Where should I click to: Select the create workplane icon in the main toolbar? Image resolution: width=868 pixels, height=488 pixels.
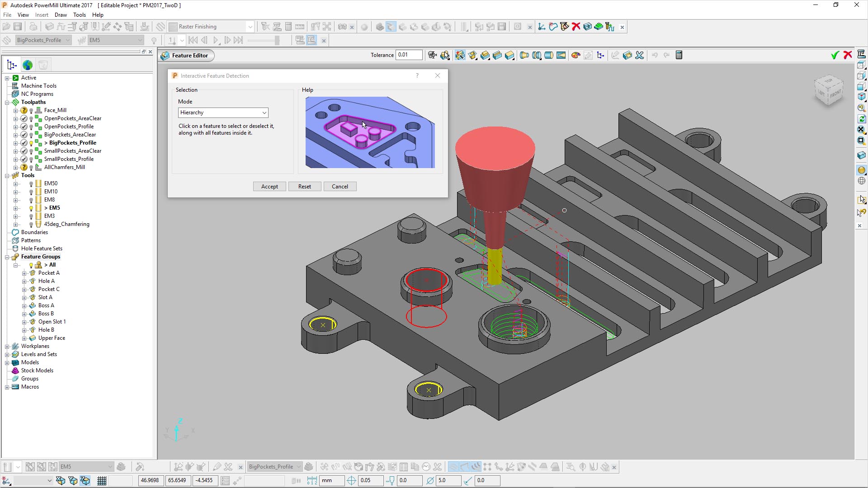pos(541,27)
